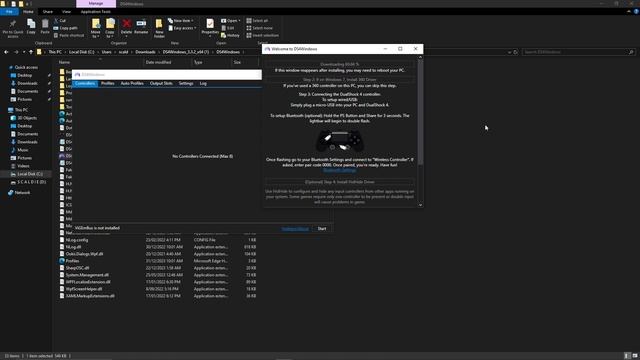Screen dimensions: 640x360
Task: Switch to the Share ribbon tab
Action: pos(48,12)
